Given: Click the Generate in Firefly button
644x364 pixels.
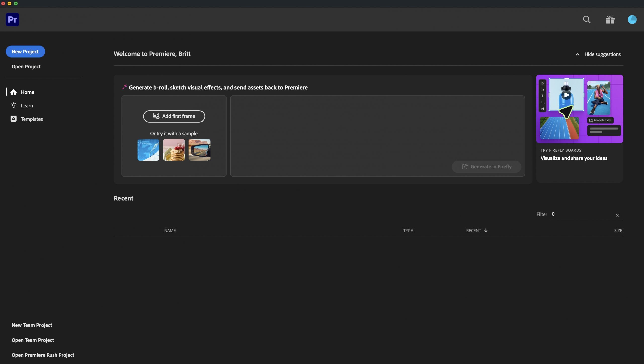Looking at the screenshot, I should (x=486, y=167).
